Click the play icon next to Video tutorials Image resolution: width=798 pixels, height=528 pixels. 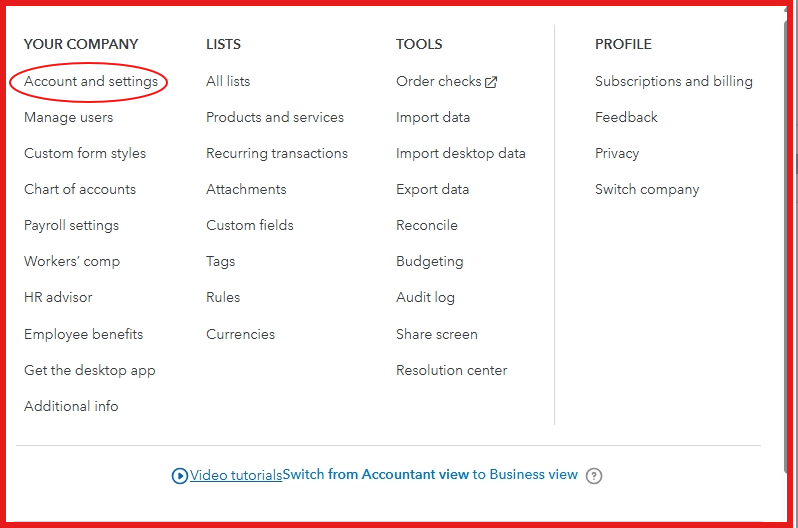click(180, 476)
